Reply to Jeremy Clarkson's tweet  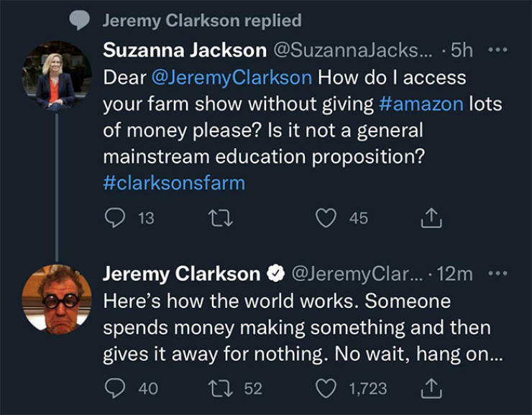coord(115,388)
